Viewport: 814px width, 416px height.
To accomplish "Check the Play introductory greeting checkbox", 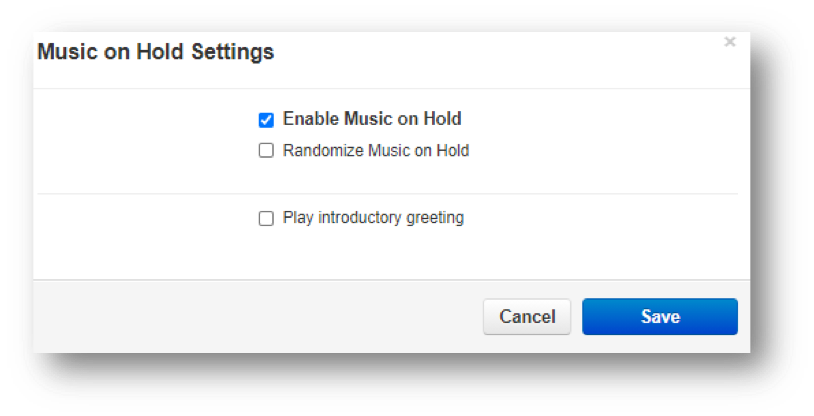I will (x=266, y=218).
